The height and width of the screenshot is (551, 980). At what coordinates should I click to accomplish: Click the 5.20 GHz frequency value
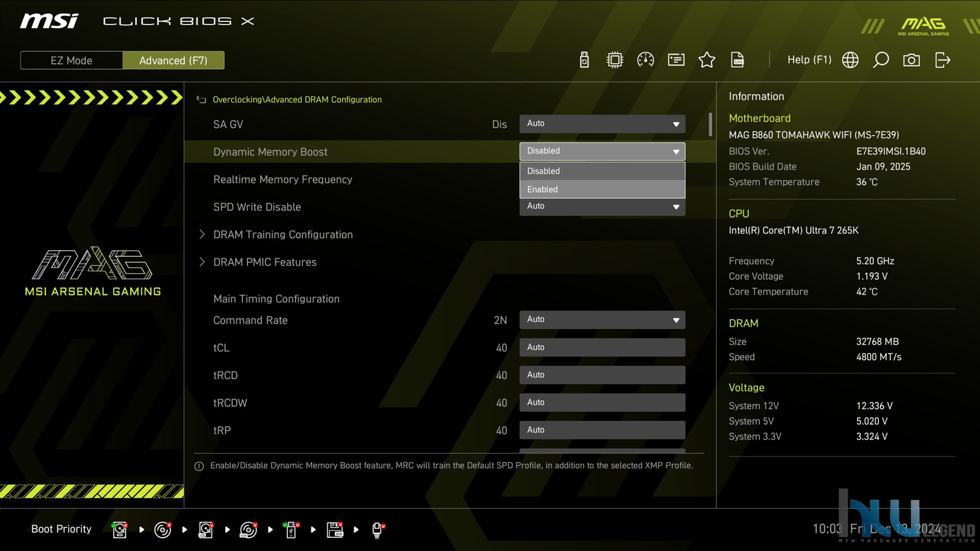[875, 261]
